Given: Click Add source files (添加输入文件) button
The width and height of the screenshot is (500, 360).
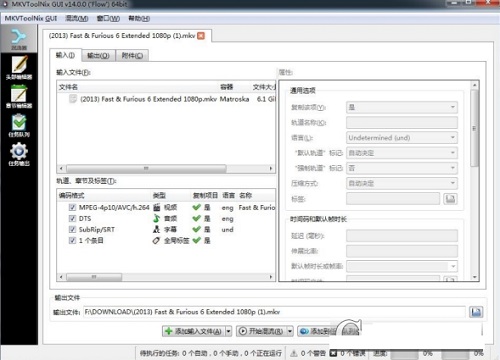Looking at the screenshot, I should [194, 331].
